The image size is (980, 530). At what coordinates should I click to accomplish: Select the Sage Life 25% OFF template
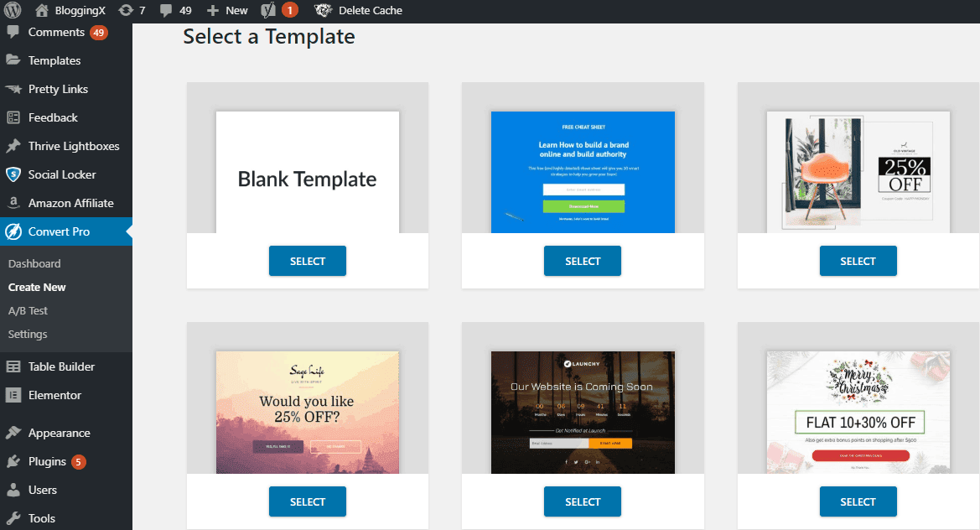pos(308,501)
